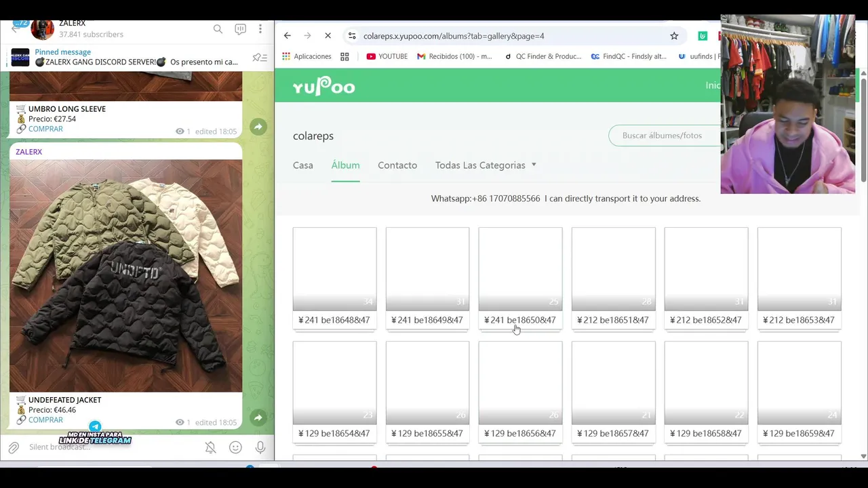The width and height of the screenshot is (868, 488).
Task: Open YOUTUBE bookmark
Action: [x=387, y=56]
